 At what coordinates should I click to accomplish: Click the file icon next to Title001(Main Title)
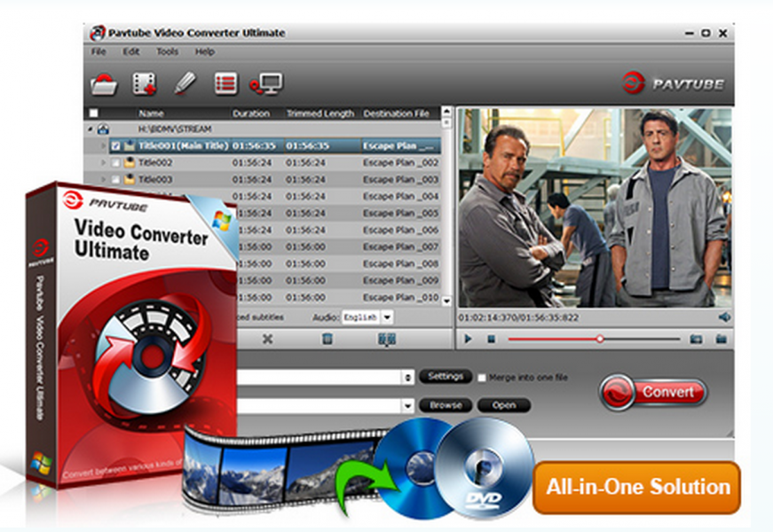tap(130, 145)
